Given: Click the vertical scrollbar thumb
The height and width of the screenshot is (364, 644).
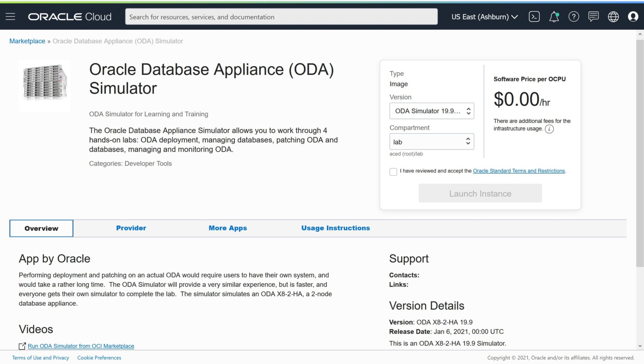Looking at the screenshot, I should pos(640,153).
